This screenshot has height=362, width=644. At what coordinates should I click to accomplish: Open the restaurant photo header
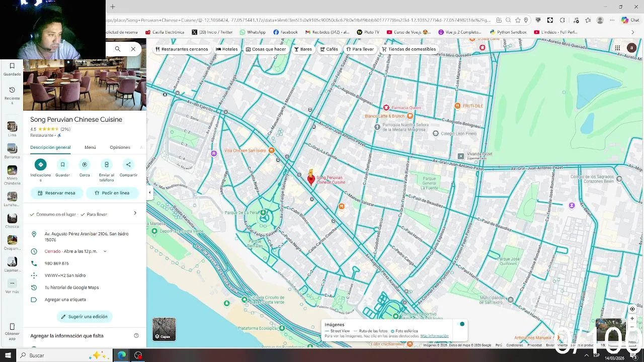click(85, 85)
